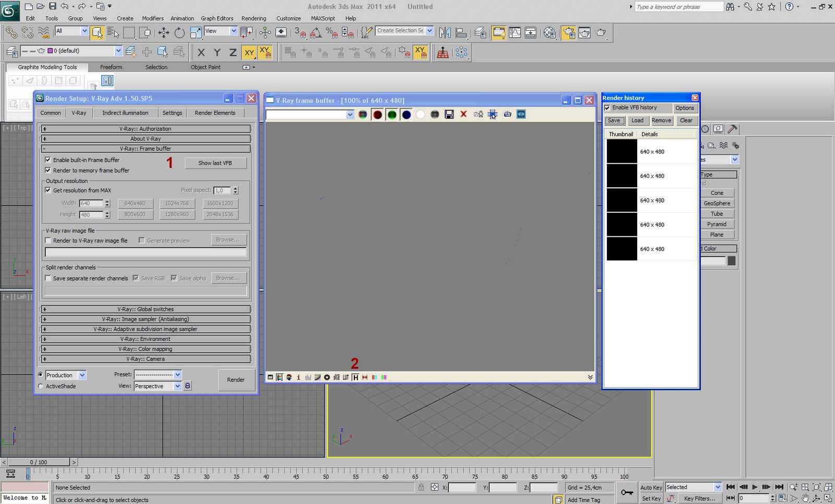Switch to alpha channel in frame buffer
This screenshot has width=835, height=504.
420,114
